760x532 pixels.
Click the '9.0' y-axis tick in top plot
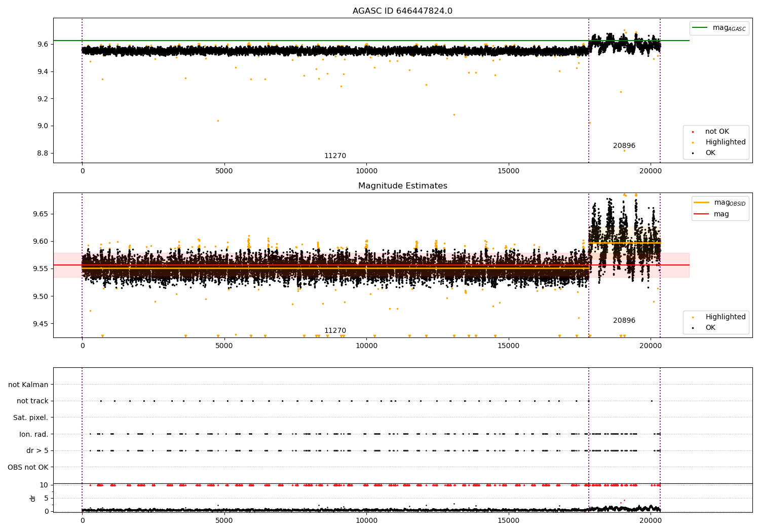tap(43, 126)
